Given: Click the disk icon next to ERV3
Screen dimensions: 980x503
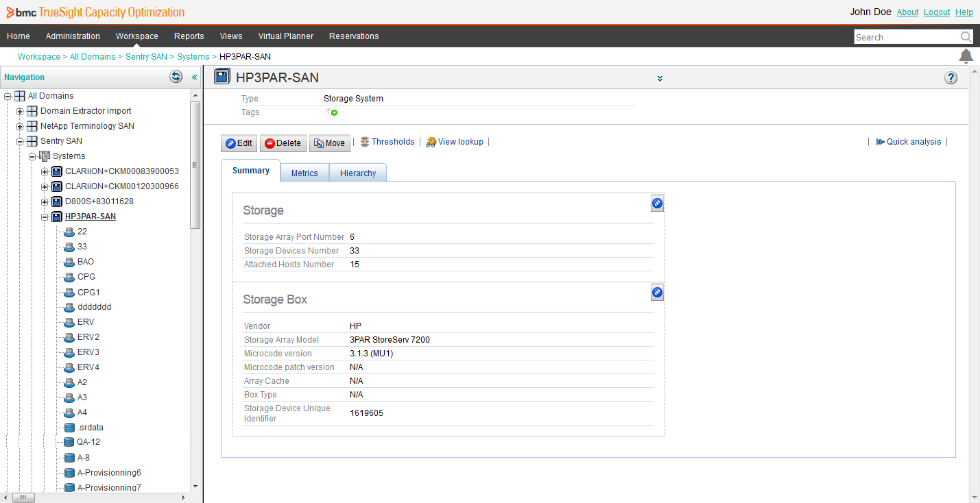Looking at the screenshot, I should pyautogui.click(x=69, y=352).
